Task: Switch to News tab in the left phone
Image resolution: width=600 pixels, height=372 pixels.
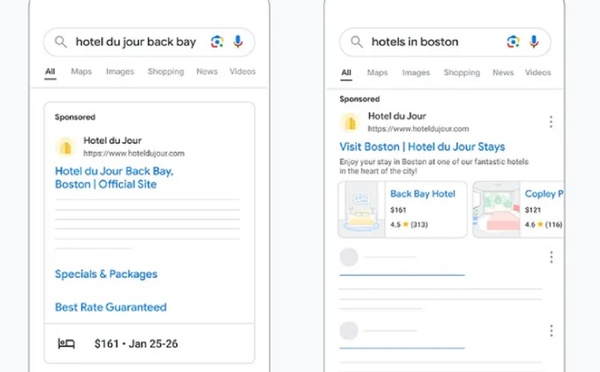Action: click(207, 72)
